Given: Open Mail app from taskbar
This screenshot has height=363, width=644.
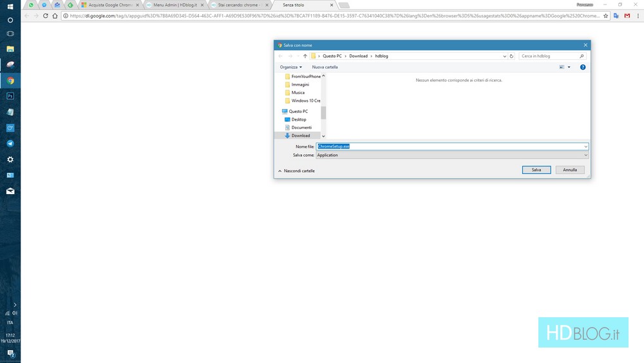Looking at the screenshot, I should (x=10, y=191).
